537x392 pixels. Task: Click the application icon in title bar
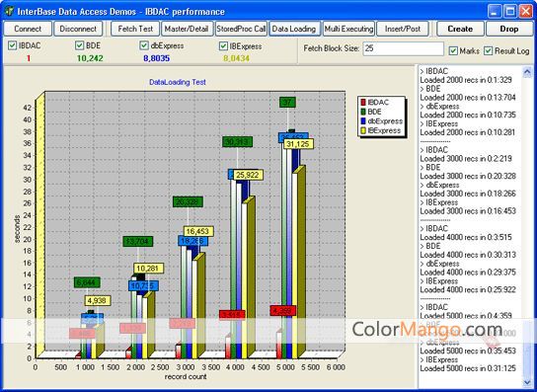point(9,11)
